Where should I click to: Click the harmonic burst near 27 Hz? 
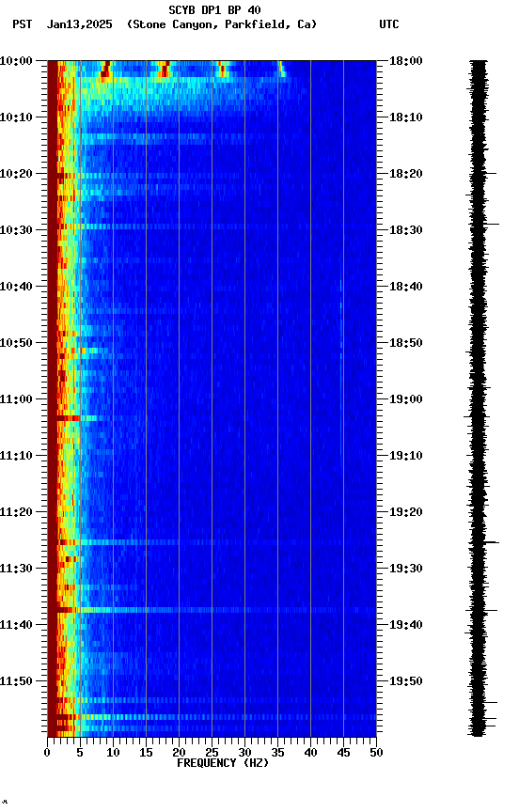click(x=223, y=70)
